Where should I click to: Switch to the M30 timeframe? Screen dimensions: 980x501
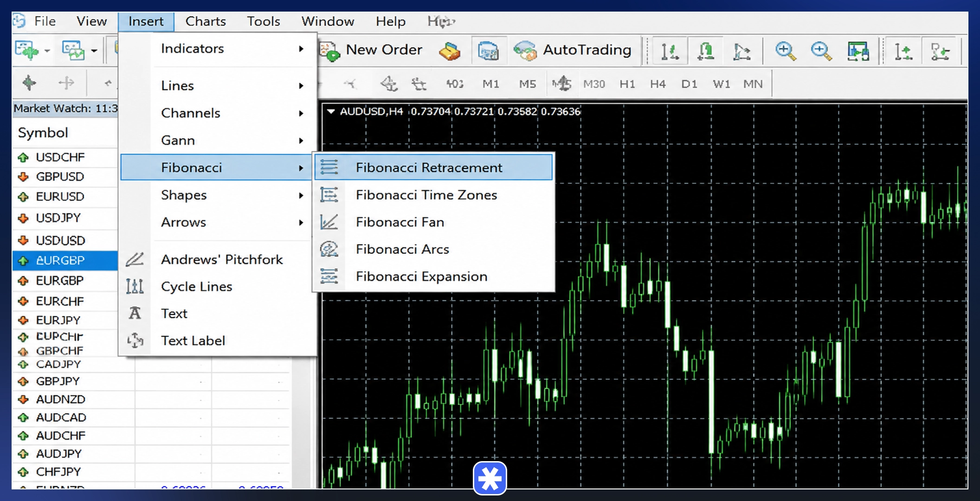594,84
